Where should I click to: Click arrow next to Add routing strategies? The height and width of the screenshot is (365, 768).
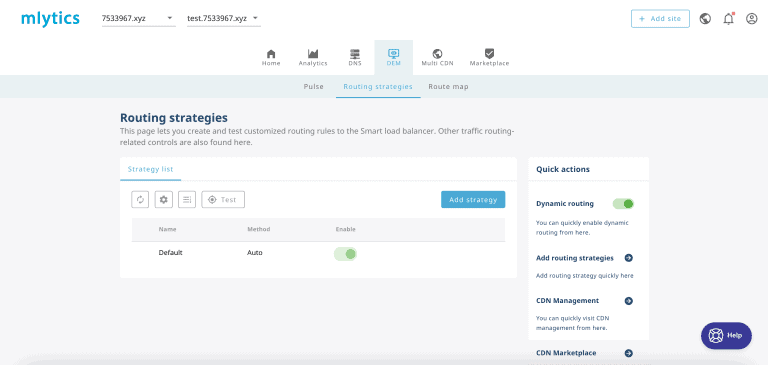629,258
